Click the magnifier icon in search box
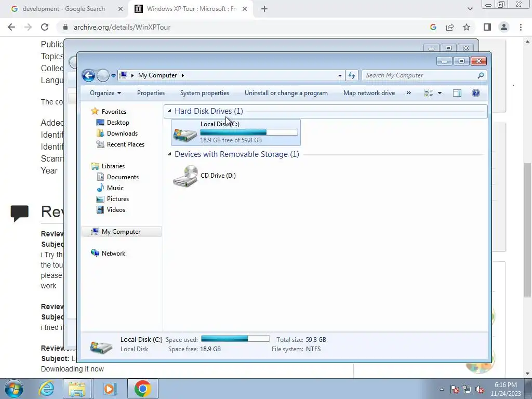Image resolution: width=532 pixels, height=399 pixels. (481, 75)
